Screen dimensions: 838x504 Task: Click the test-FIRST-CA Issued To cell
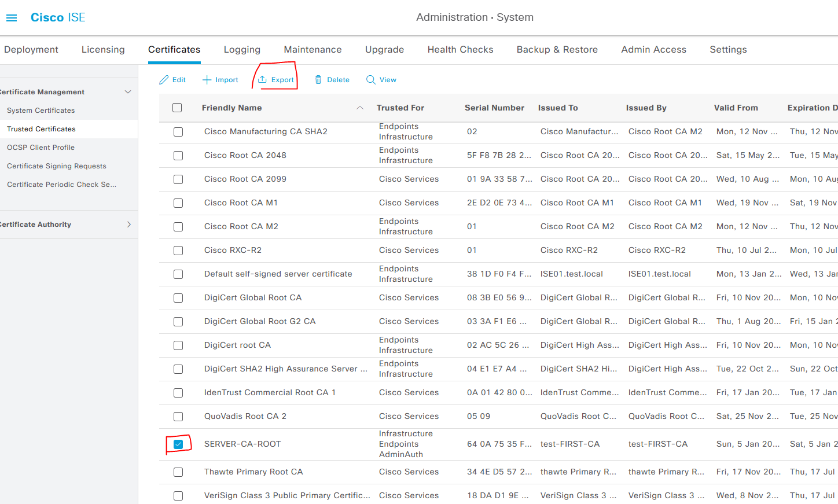(x=570, y=444)
